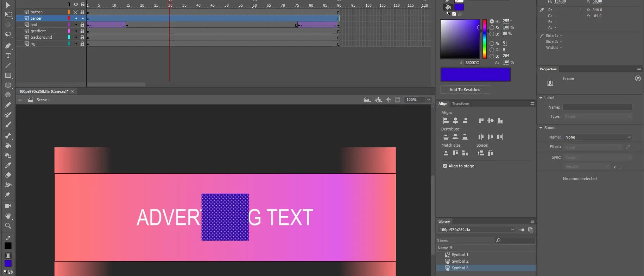Viewport: 644px width, 276px height.
Task: Select the Paint Bucket tool
Action: 8,146
